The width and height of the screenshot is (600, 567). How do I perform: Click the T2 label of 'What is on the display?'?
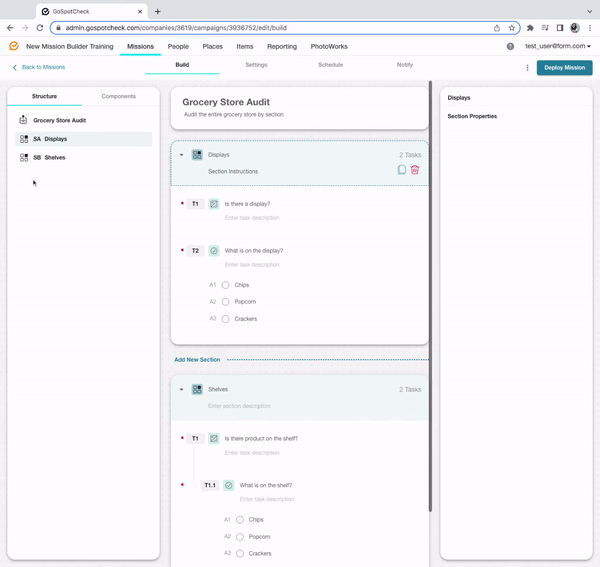pyautogui.click(x=195, y=251)
